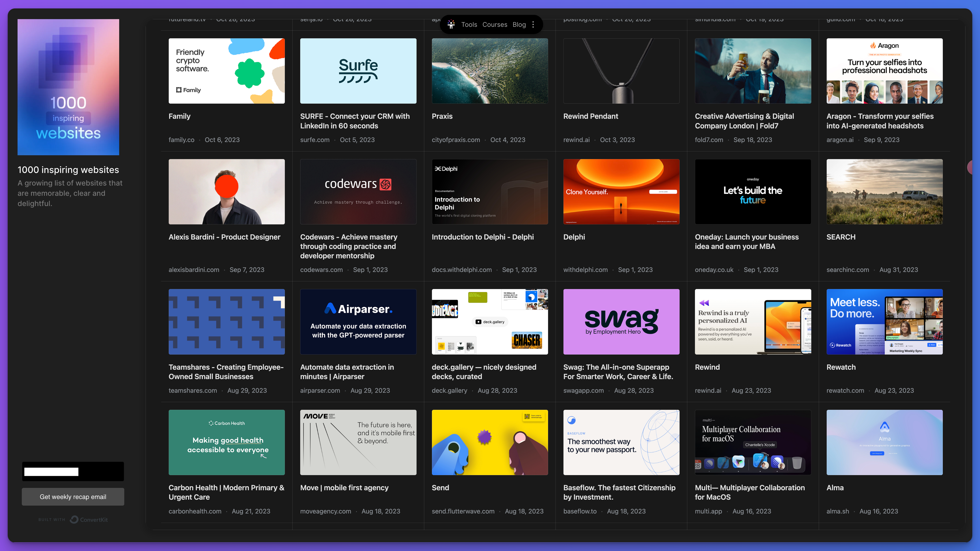Open the Surfe logo thumbnail
This screenshot has height=551, width=980.
coord(358,71)
